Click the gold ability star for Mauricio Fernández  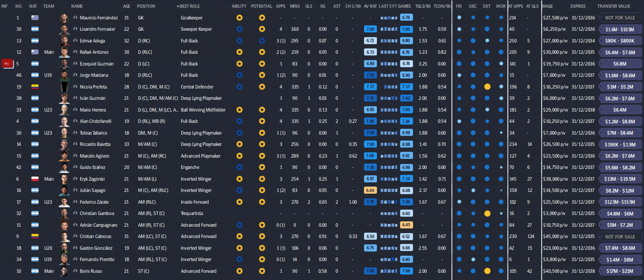[x=239, y=18]
